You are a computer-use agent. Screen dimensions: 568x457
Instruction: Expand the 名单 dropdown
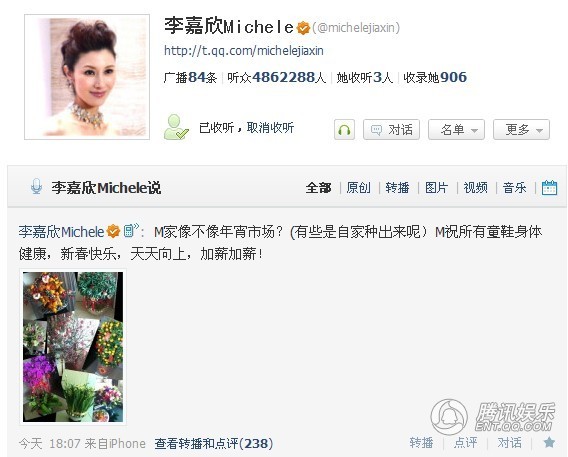(456, 129)
